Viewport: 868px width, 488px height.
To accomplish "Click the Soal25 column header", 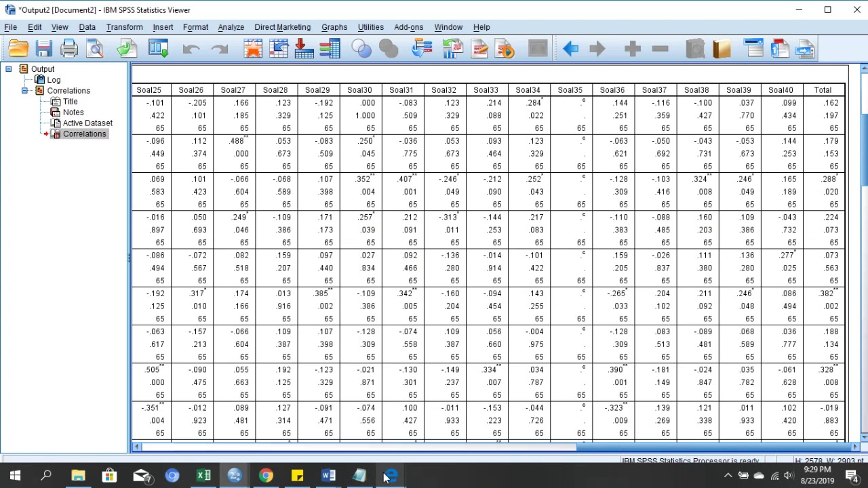I will (149, 90).
